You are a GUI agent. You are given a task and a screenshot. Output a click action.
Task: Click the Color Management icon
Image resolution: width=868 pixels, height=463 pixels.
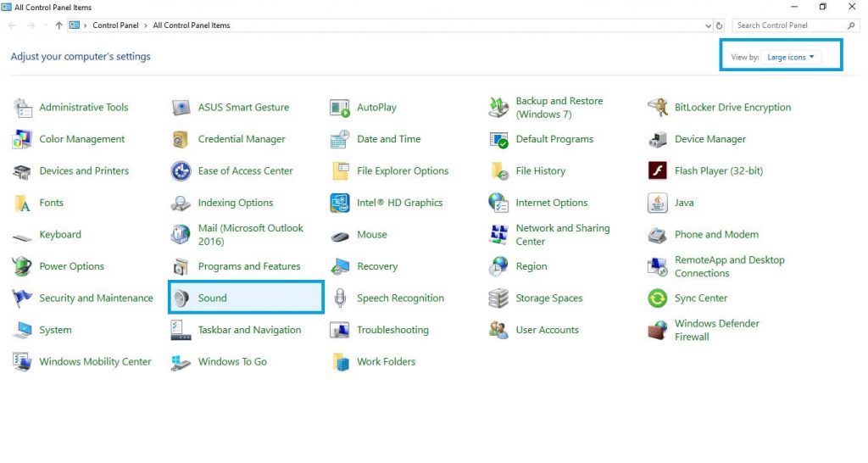pyautogui.click(x=23, y=140)
